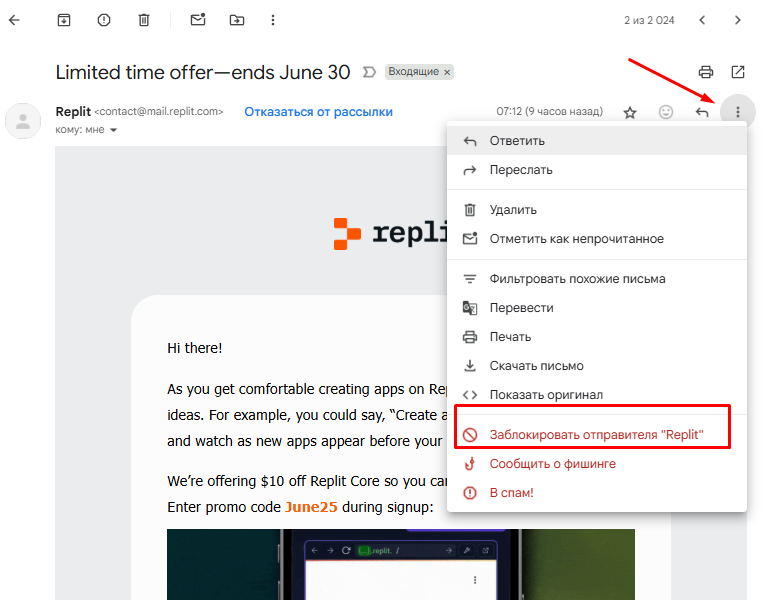This screenshot has height=600, width=764.
Task: Choose В спам! menu entry
Action: [x=597, y=493]
